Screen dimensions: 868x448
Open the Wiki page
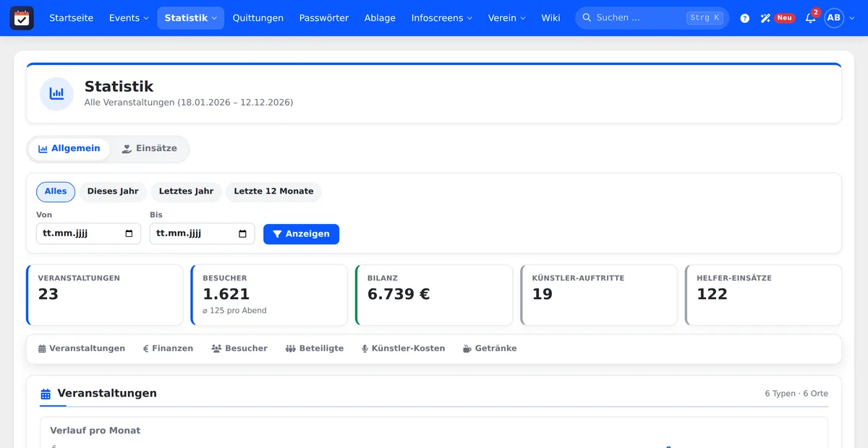tap(550, 18)
